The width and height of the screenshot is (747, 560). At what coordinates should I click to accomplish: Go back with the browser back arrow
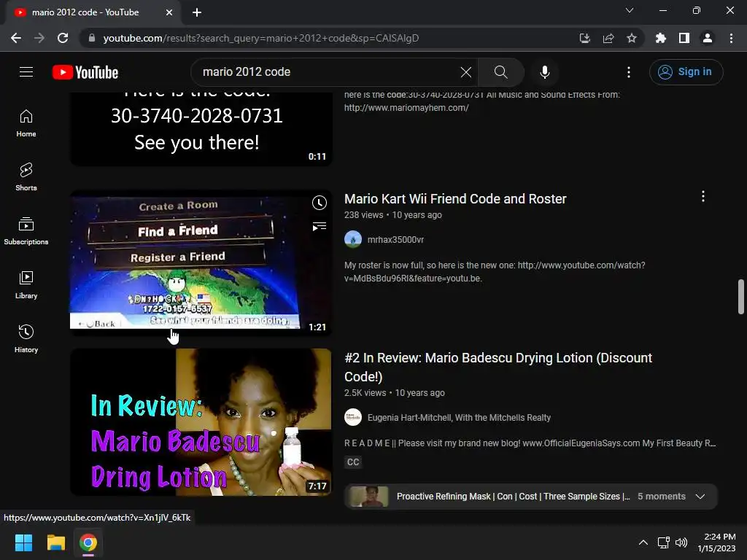(16, 38)
